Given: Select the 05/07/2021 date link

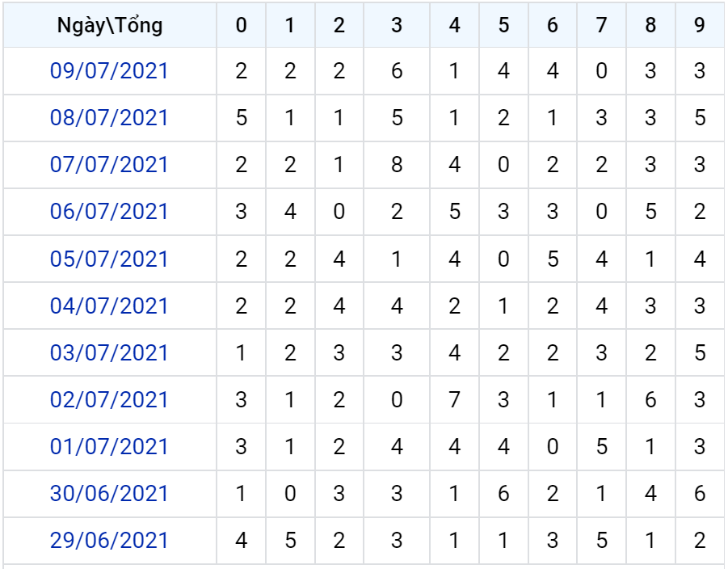Looking at the screenshot, I should (109, 259).
